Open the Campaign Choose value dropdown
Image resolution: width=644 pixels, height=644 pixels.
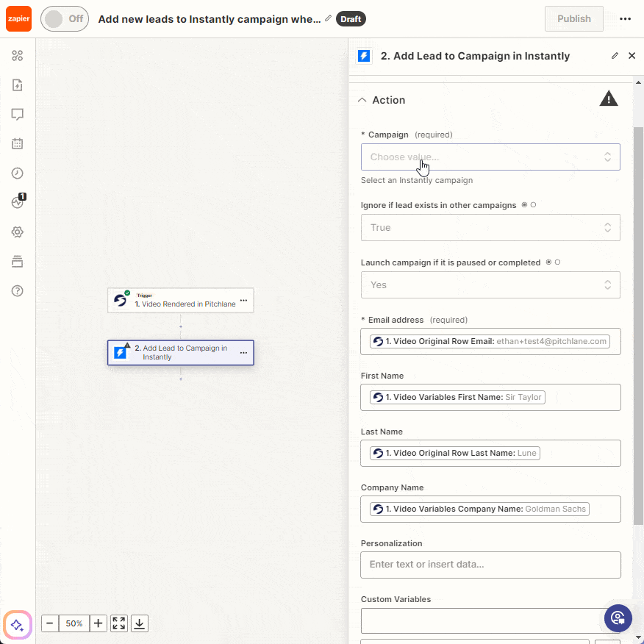point(490,157)
